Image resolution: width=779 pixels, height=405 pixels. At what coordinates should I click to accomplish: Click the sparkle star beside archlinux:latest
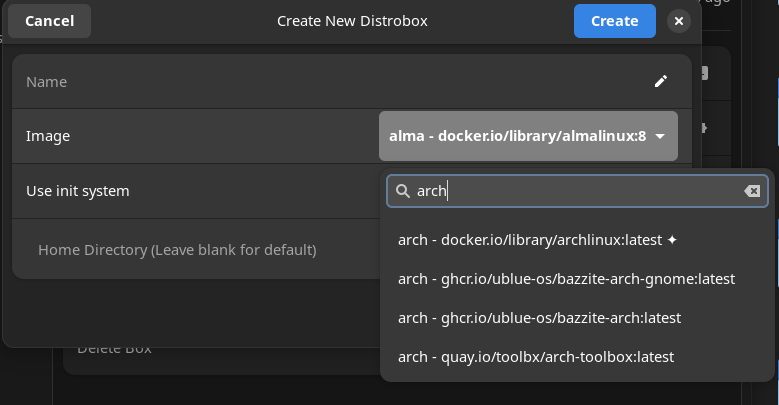click(x=672, y=240)
